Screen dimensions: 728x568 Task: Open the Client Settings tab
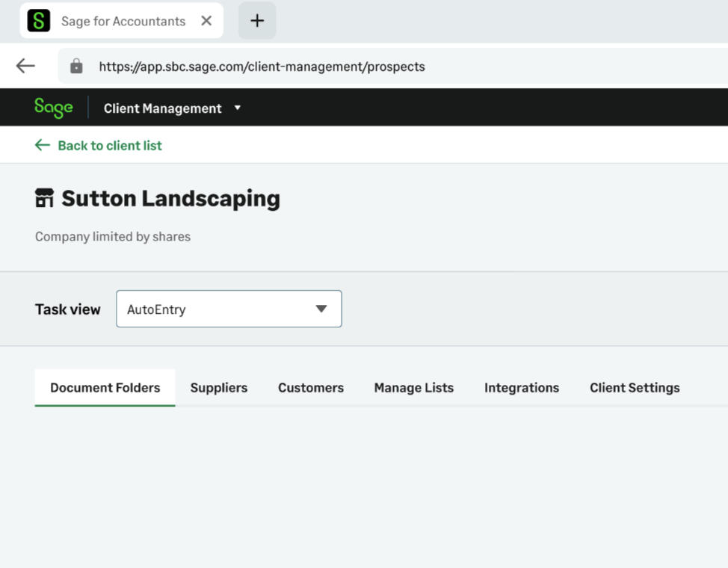tap(635, 387)
